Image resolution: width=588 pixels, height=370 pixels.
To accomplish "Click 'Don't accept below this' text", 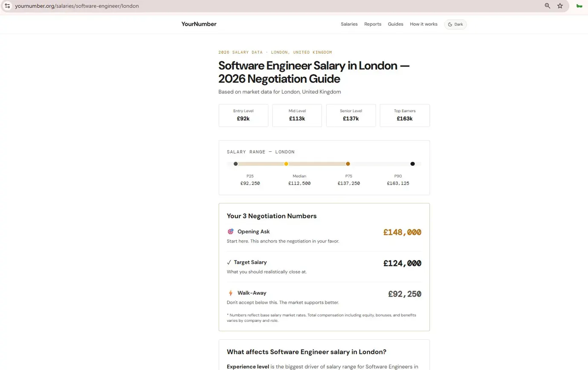I will tap(283, 303).
